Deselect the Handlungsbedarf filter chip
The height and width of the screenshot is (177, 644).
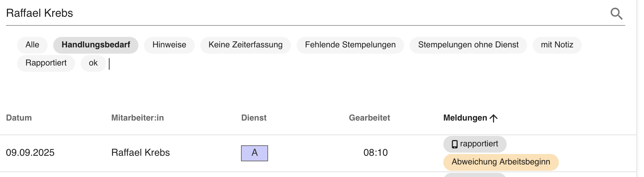[x=96, y=45]
